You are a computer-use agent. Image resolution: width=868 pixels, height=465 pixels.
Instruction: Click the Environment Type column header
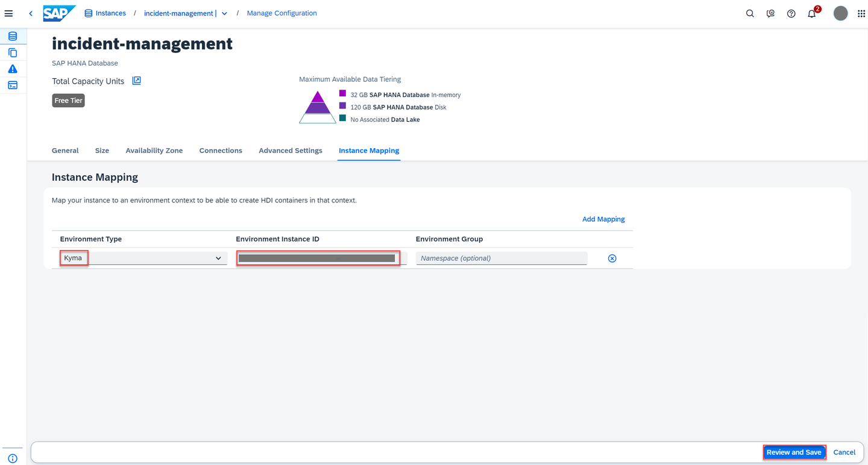tap(91, 239)
